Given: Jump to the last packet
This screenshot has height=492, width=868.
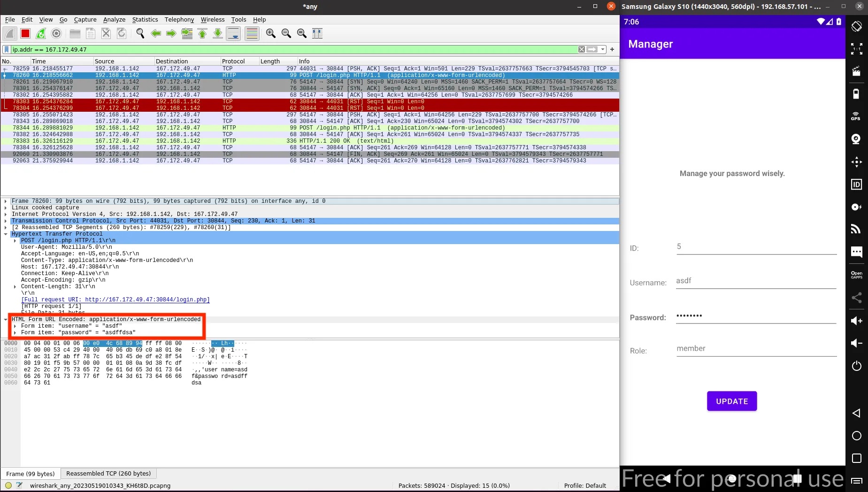Looking at the screenshot, I should (218, 33).
